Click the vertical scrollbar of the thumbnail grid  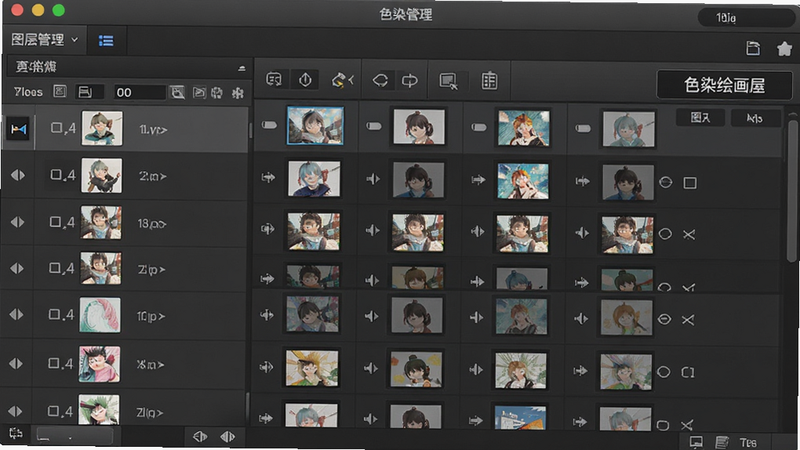click(x=792, y=191)
